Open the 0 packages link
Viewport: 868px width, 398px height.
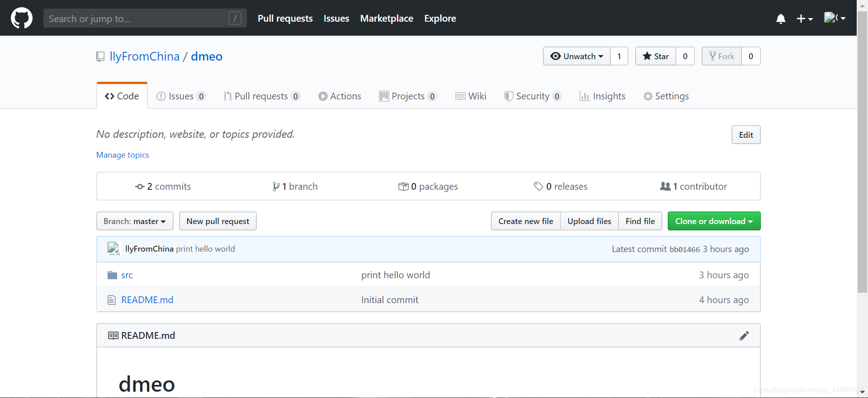pyautogui.click(x=428, y=187)
